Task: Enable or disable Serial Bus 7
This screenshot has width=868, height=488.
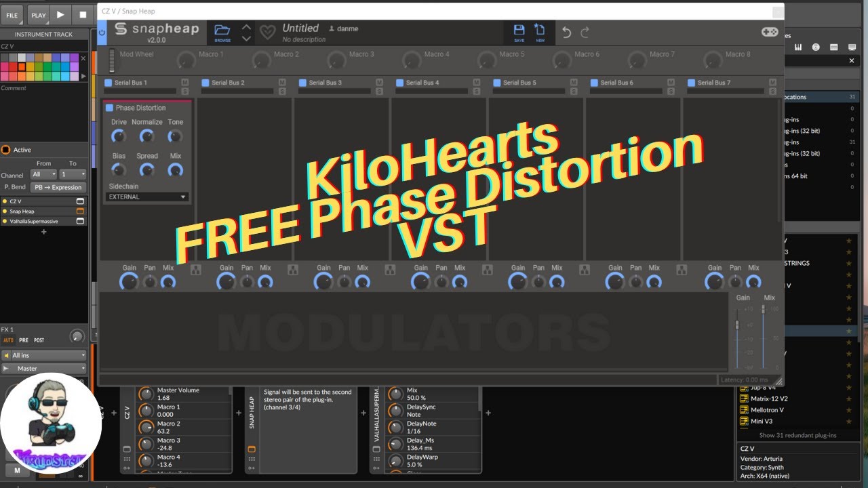Action: (x=692, y=83)
